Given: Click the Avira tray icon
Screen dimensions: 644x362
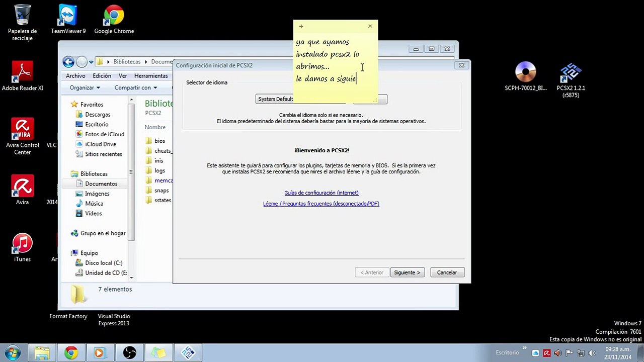Looking at the screenshot, I should [547, 353].
